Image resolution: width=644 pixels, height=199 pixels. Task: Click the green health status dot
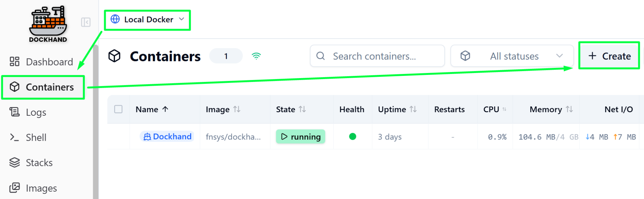[x=352, y=137]
